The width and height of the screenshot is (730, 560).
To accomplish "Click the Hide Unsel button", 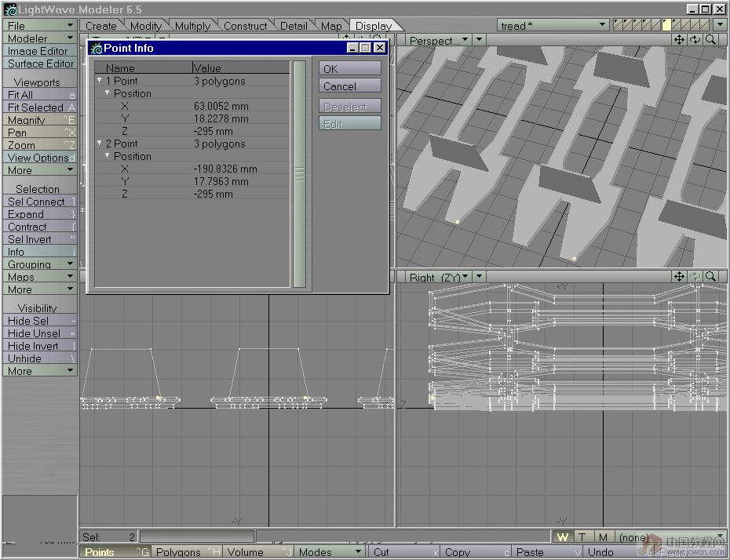I will point(40,333).
